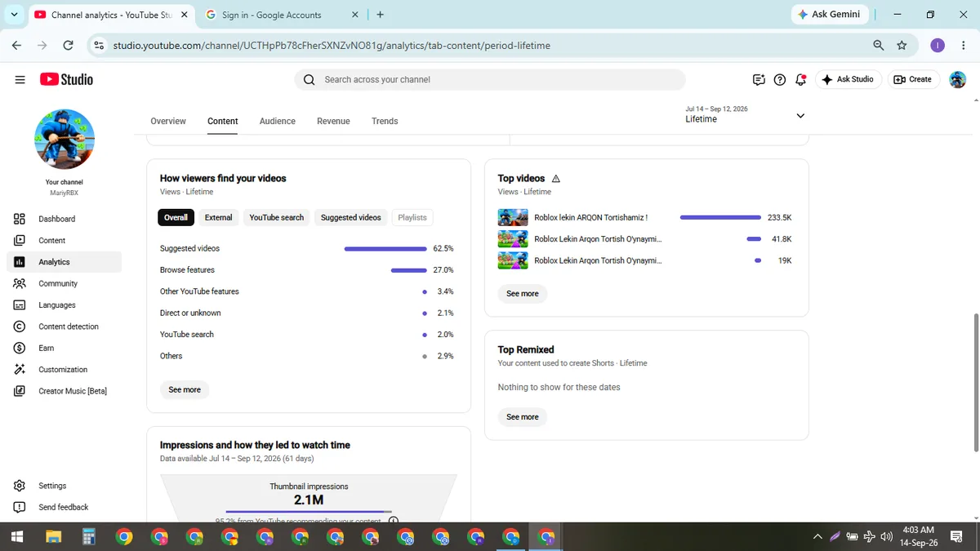Select the Content analytics tab
Screen dimensions: 980x551
click(x=223, y=121)
